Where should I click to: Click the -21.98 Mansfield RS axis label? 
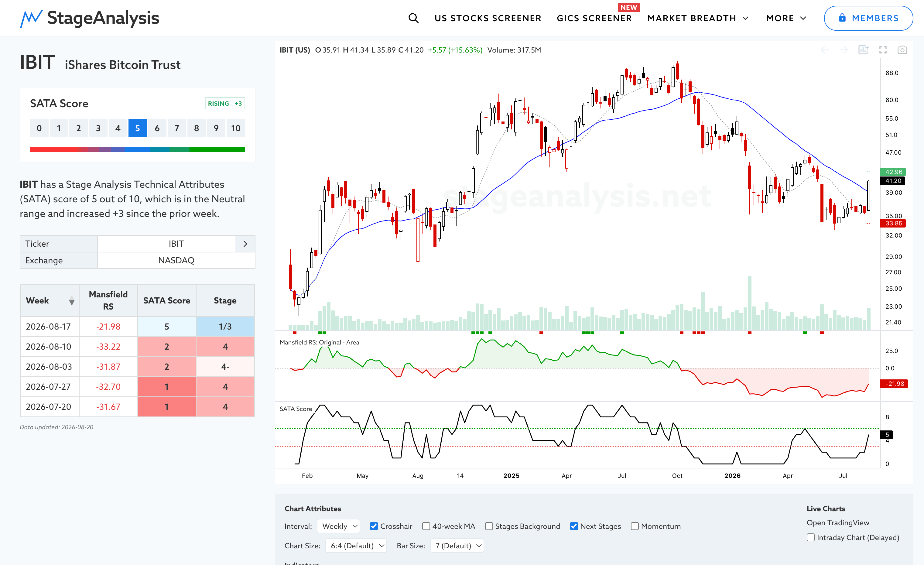tap(894, 384)
